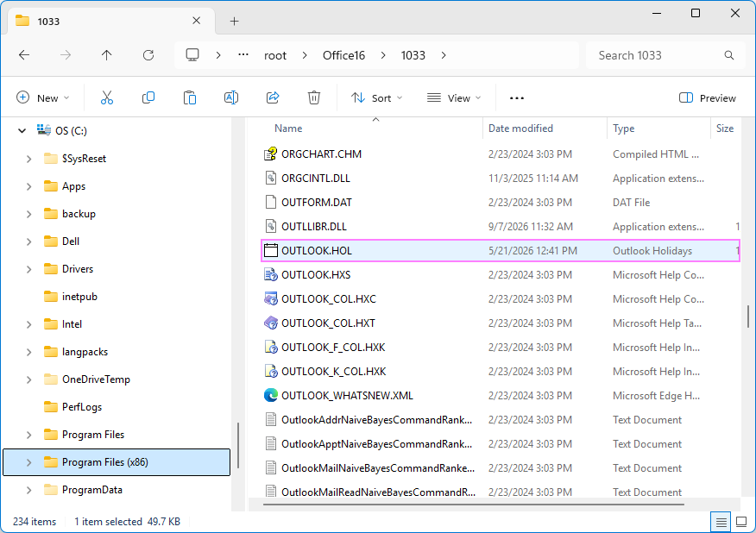Expand the Program Files (x86) node

coord(29,462)
